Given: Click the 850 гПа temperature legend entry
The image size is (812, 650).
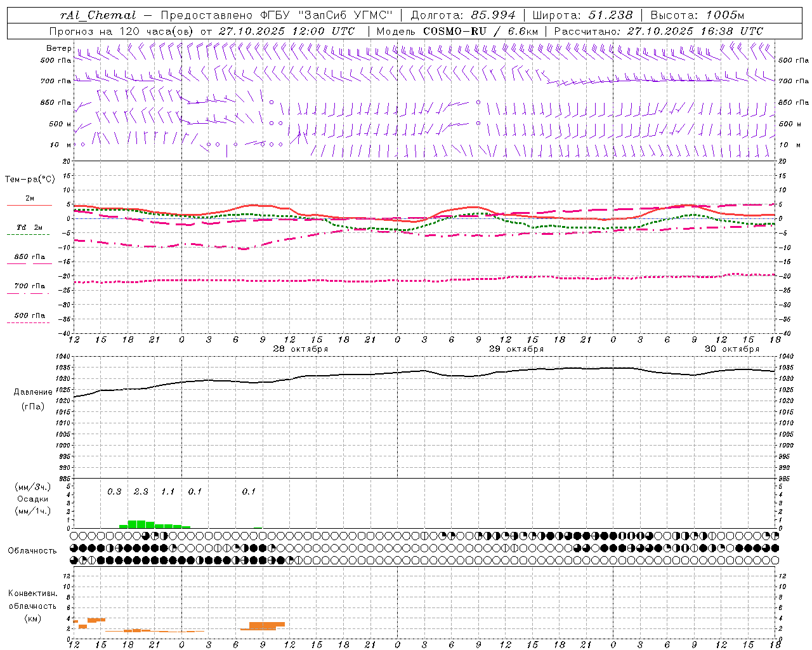Looking at the screenshot, I should point(30,257).
